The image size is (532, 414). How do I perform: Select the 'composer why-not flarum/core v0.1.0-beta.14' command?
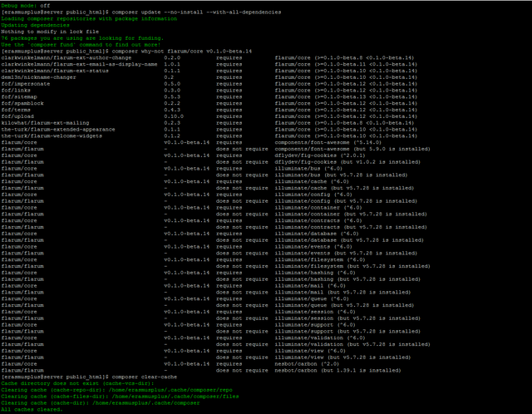click(182, 52)
